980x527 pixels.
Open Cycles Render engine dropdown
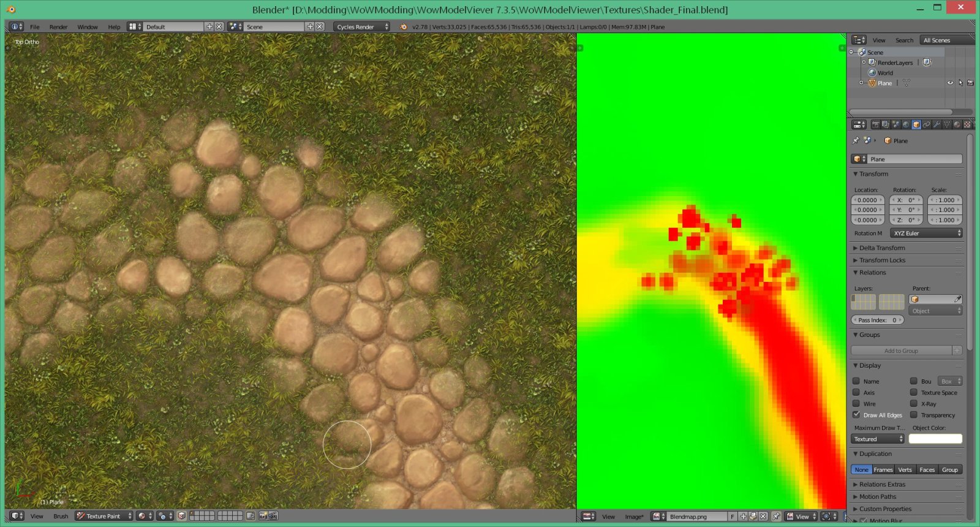click(361, 27)
